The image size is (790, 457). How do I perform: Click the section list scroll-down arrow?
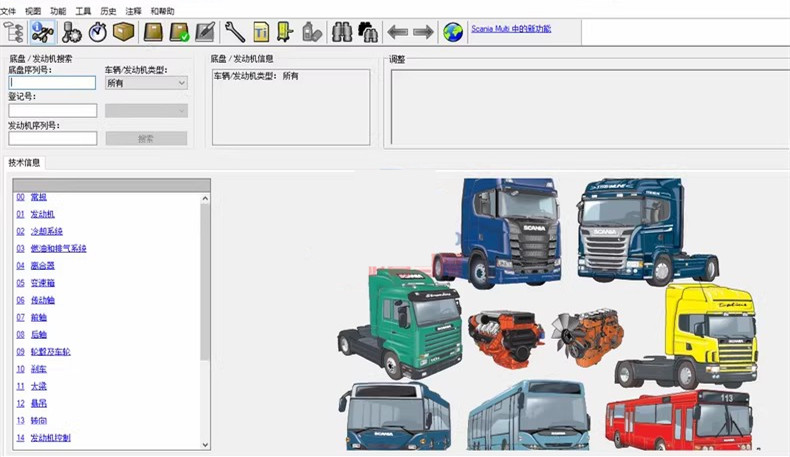(205, 444)
